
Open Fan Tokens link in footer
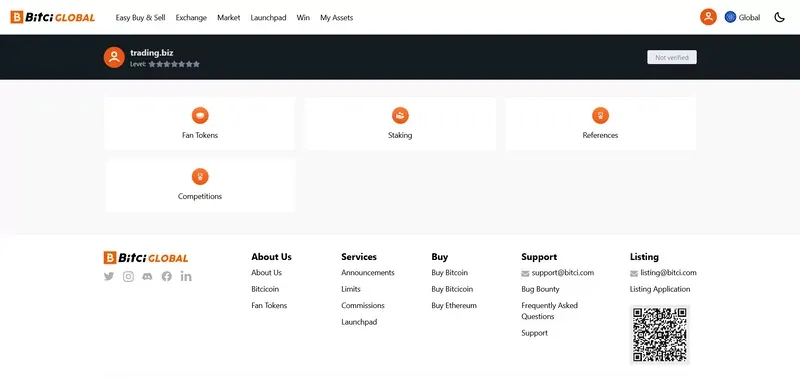269,305
